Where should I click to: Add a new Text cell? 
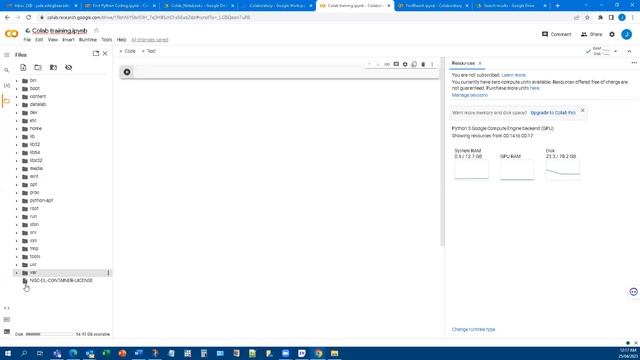pyautogui.click(x=149, y=51)
